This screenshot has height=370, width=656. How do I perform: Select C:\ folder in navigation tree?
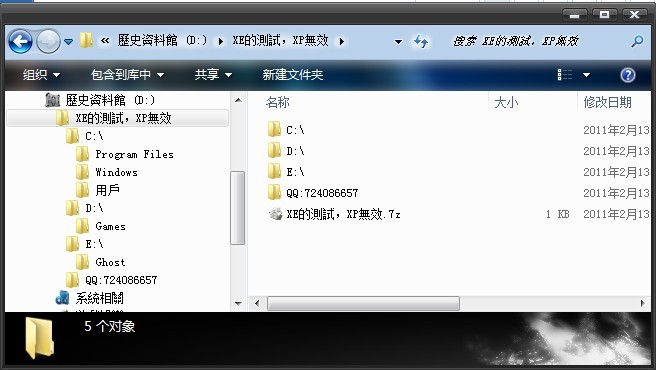coord(94,136)
